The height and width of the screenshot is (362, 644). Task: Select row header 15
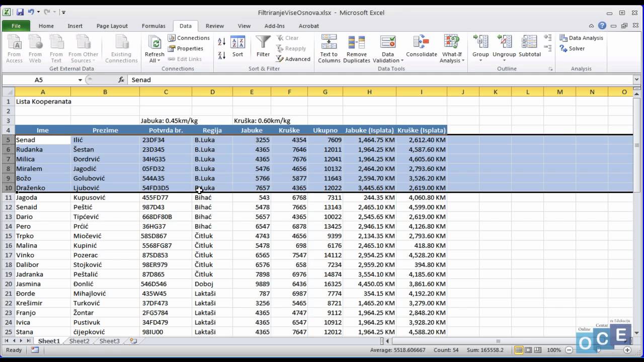(x=8, y=236)
